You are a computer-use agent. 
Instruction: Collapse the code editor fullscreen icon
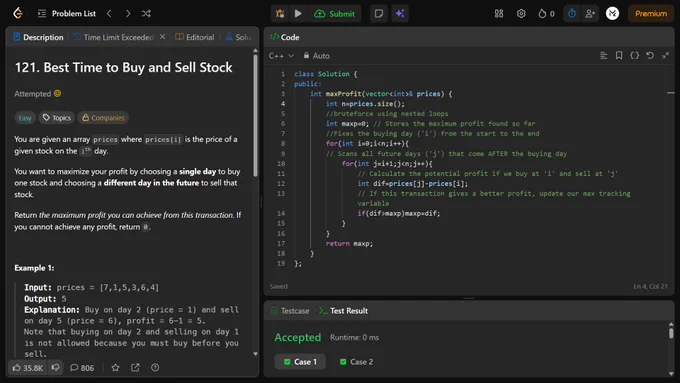665,56
